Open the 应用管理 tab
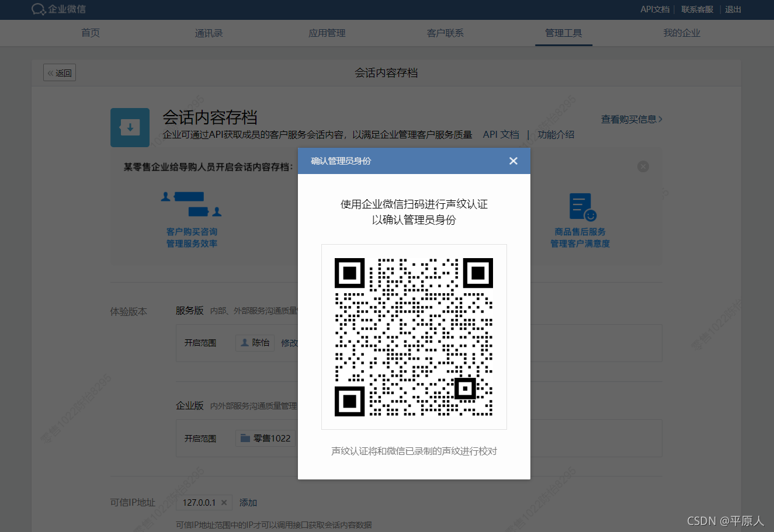This screenshot has height=532, width=774. 327,33
